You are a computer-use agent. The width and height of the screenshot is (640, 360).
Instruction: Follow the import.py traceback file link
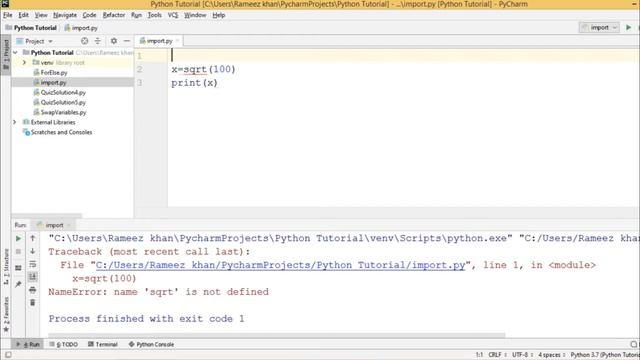point(280,265)
